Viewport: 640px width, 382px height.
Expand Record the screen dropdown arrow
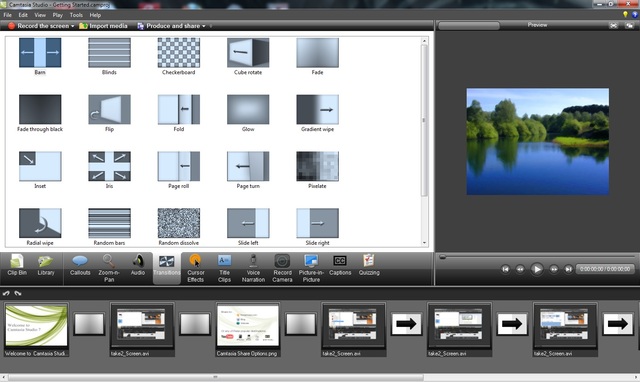(73, 26)
